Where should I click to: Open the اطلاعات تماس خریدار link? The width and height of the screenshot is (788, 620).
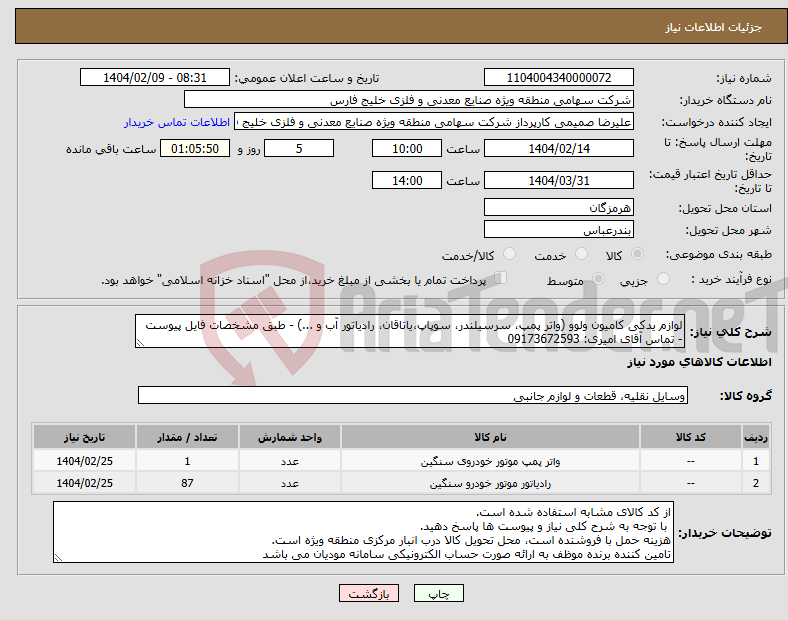(177, 122)
